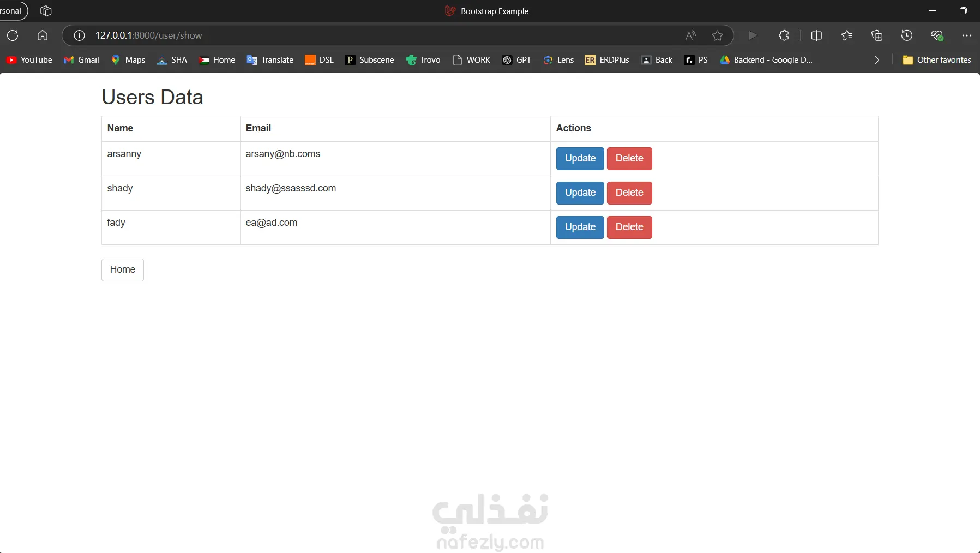Image resolution: width=980 pixels, height=553 pixels.
Task: Open the ERDPlus bookmark
Action: click(606, 60)
